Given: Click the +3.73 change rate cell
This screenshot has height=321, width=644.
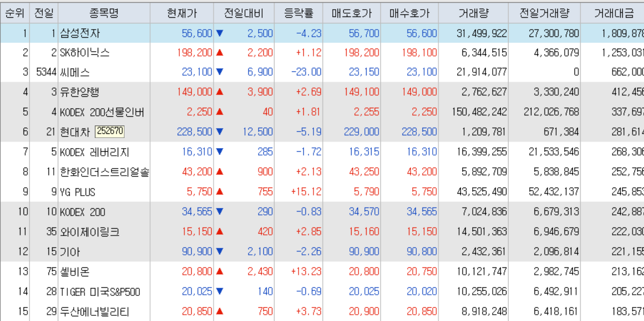Looking at the screenshot, I should (x=308, y=311).
